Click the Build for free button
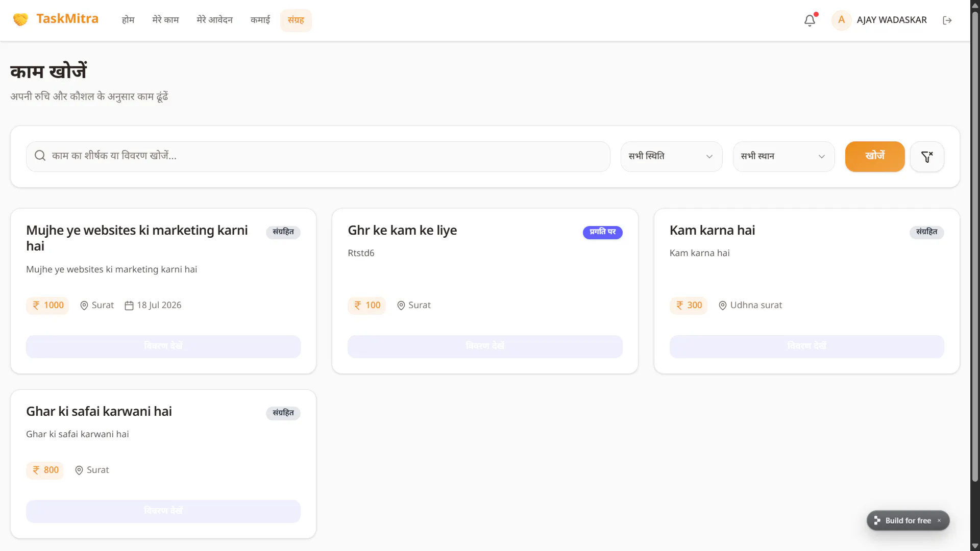 pyautogui.click(x=908, y=520)
